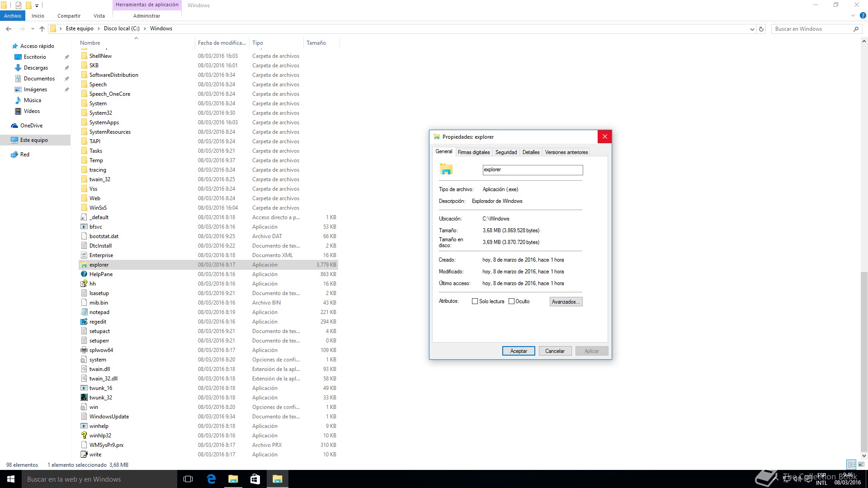The image size is (868, 488).
Task: Switch to large icons view layout
Action: pyautogui.click(x=861, y=465)
